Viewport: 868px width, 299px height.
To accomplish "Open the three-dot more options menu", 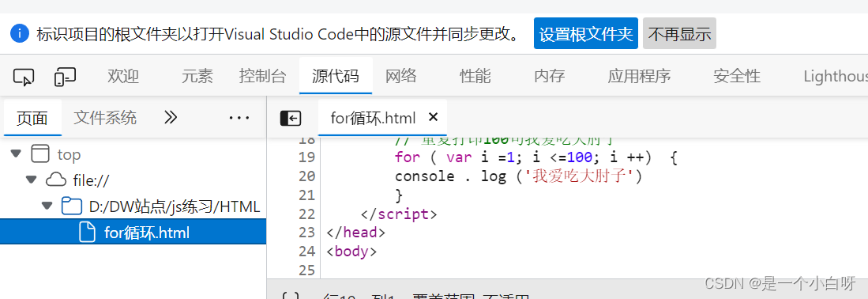I will click(x=239, y=118).
